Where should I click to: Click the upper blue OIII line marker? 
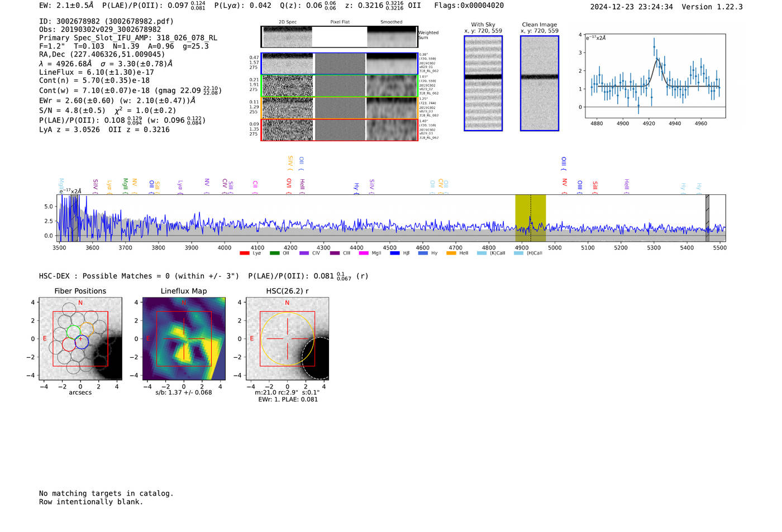(564, 164)
